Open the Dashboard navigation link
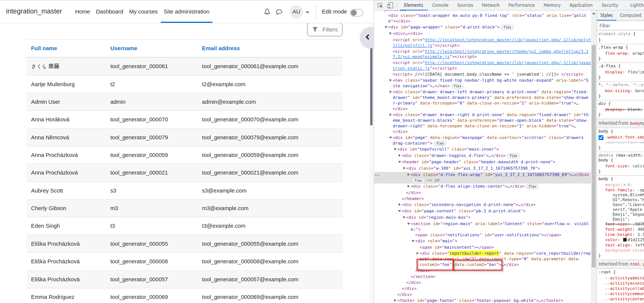644x303 pixels. coord(110,12)
